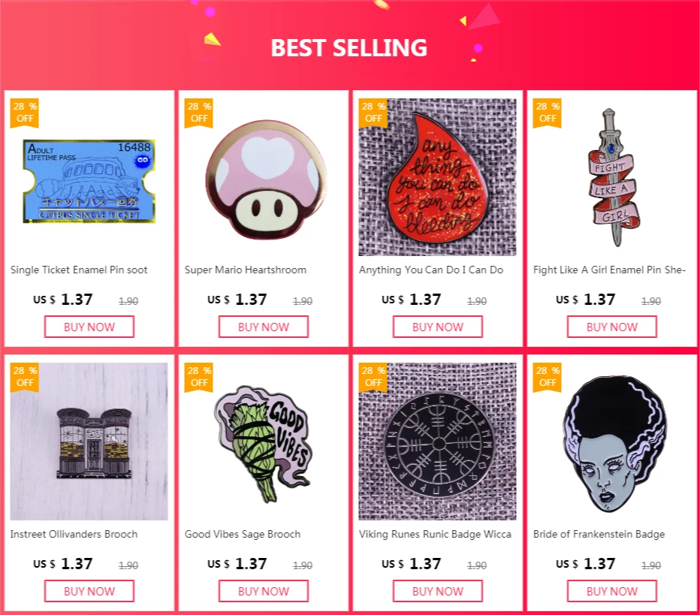
Task: Click Buy Now for Single Ticket Enamel Pin
Action: [x=89, y=327]
